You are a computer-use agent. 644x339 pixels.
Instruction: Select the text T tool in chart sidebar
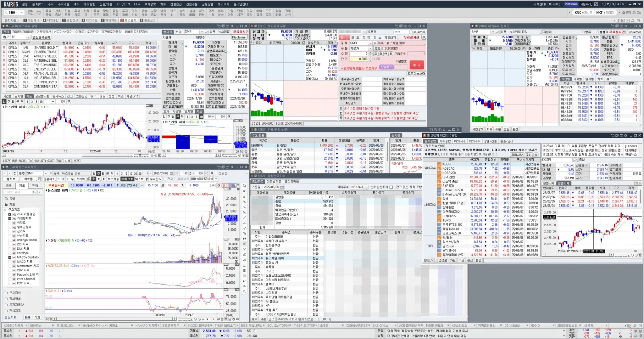(244, 228)
